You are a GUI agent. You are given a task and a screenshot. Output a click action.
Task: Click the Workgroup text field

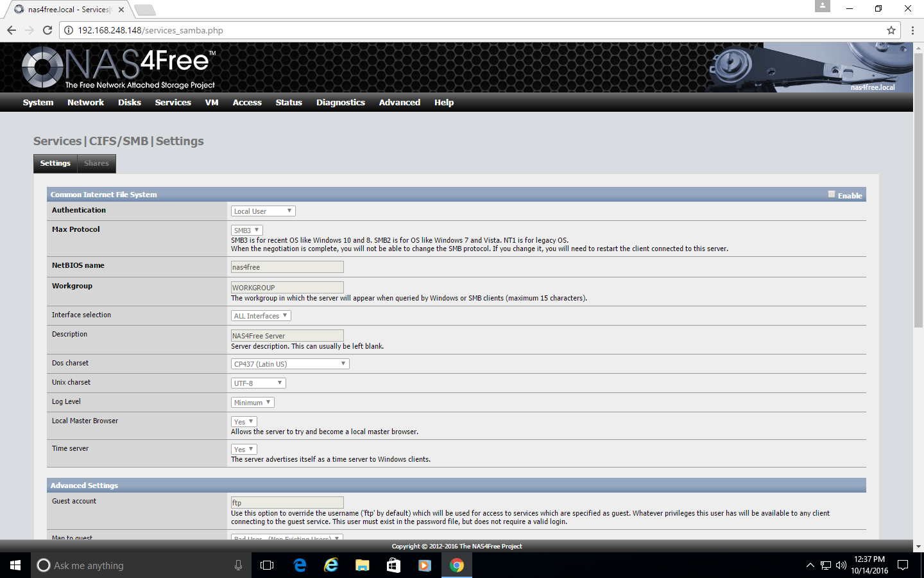click(x=287, y=288)
